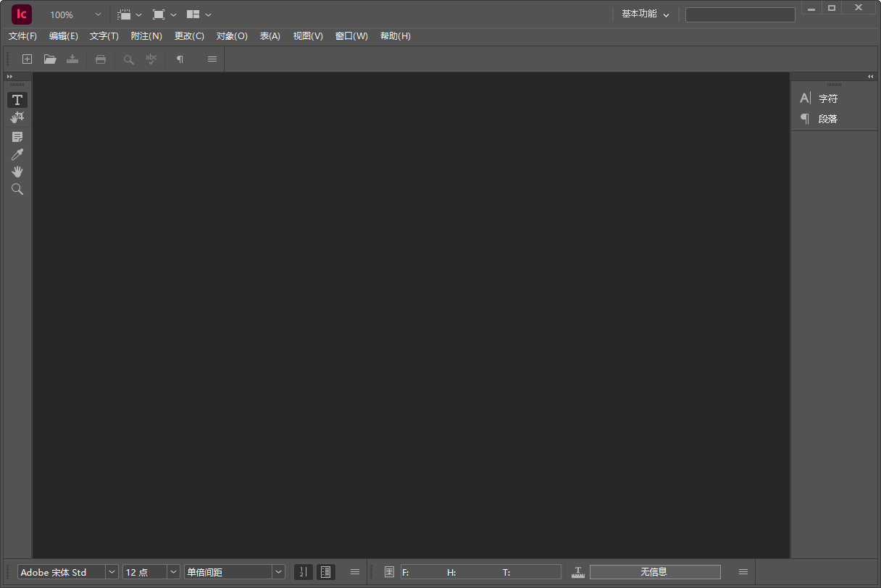Create a new document with plus icon
This screenshot has width=881, height=588.
[x=27, y=59]
